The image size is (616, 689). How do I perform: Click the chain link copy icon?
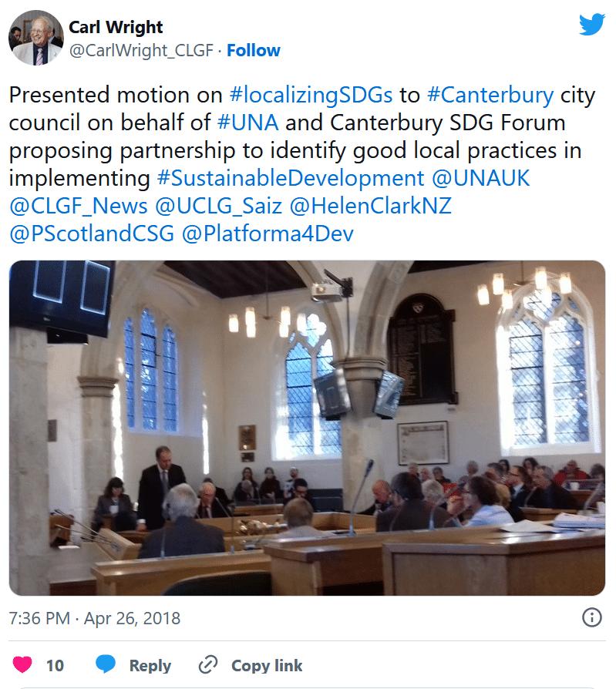click(x=208, y=665)
